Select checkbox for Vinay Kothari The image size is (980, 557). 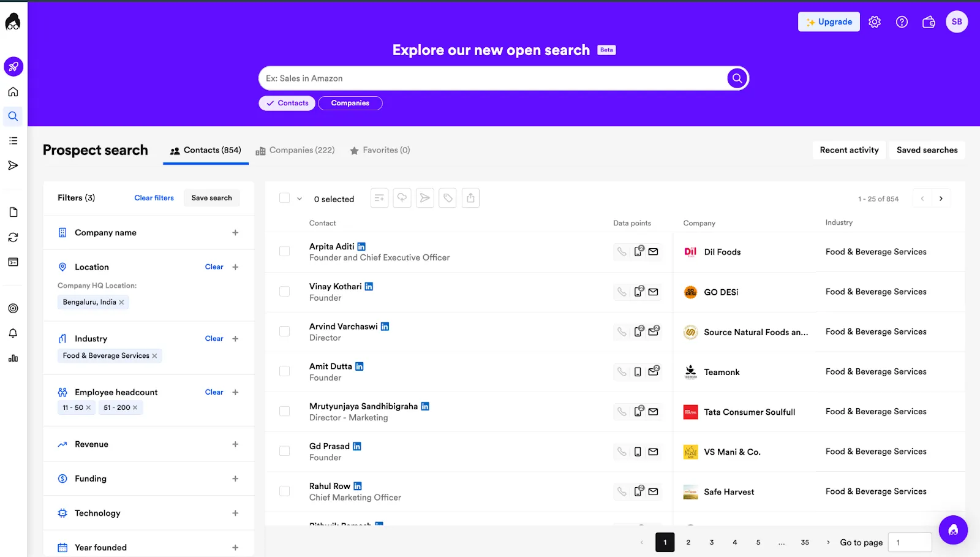[284, 291]
